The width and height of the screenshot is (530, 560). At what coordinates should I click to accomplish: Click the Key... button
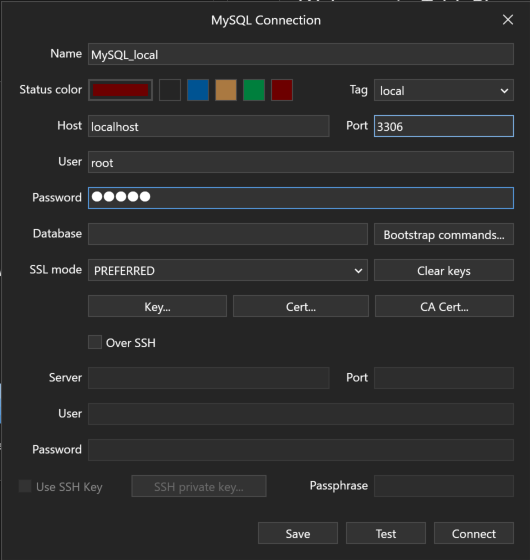pyautogui.click(x=158, y=306)
